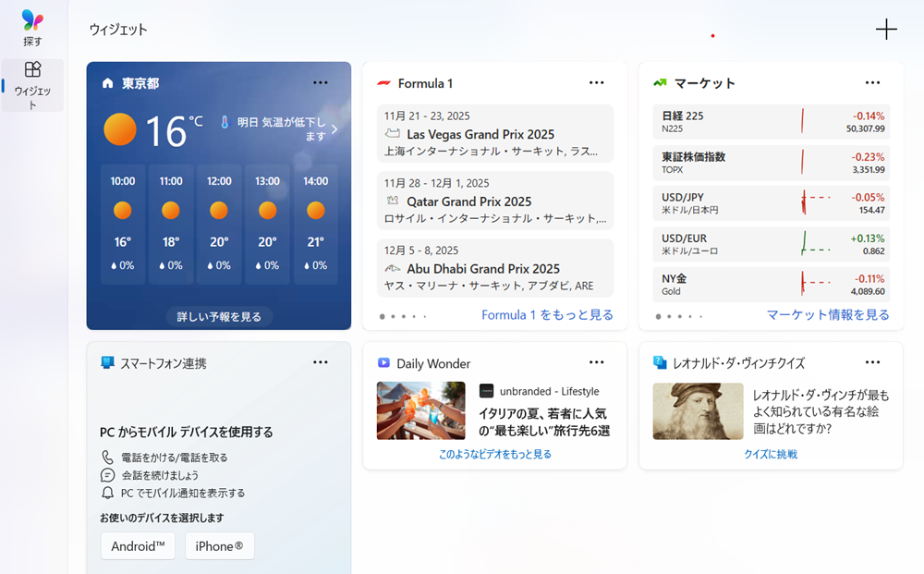Click the クイズに挑戦 link
The width and height of the screenshot is (924, 574).
coord(771,453)
